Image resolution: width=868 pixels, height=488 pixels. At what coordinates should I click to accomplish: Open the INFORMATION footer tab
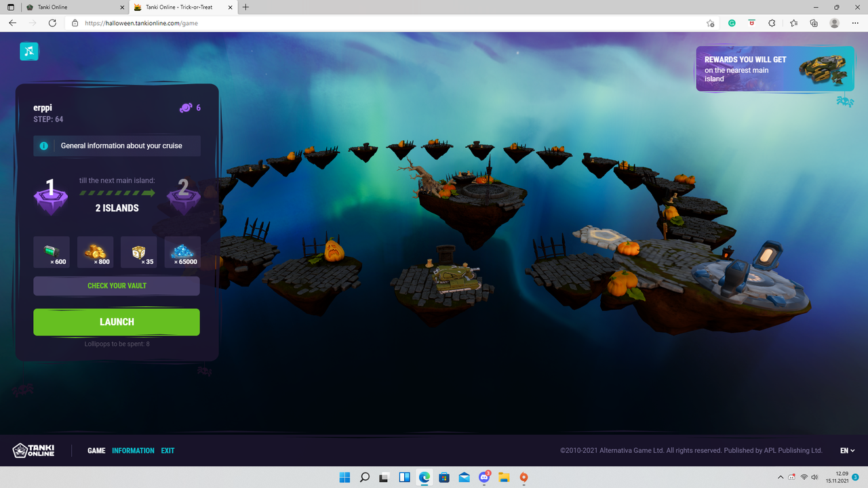pyautogui.click(x=133, y=451)
